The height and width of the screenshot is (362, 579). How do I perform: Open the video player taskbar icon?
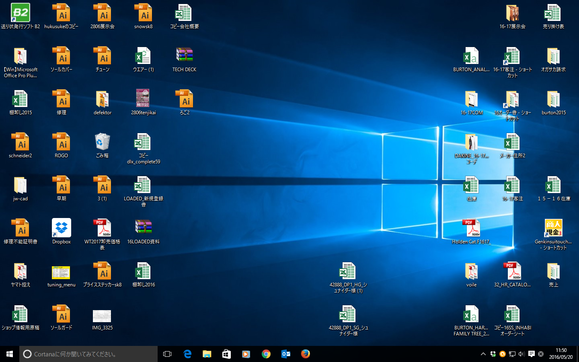tap(246, 354)
